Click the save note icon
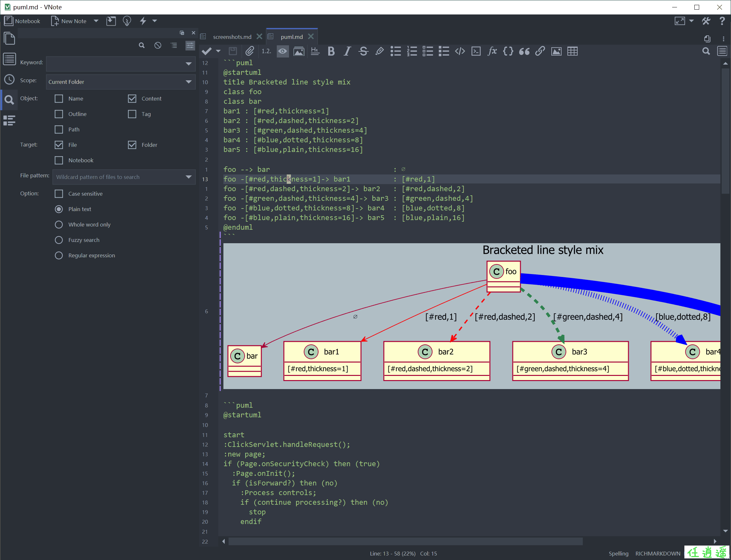Viewport: 731px width, 560px height. coord(233,51)
